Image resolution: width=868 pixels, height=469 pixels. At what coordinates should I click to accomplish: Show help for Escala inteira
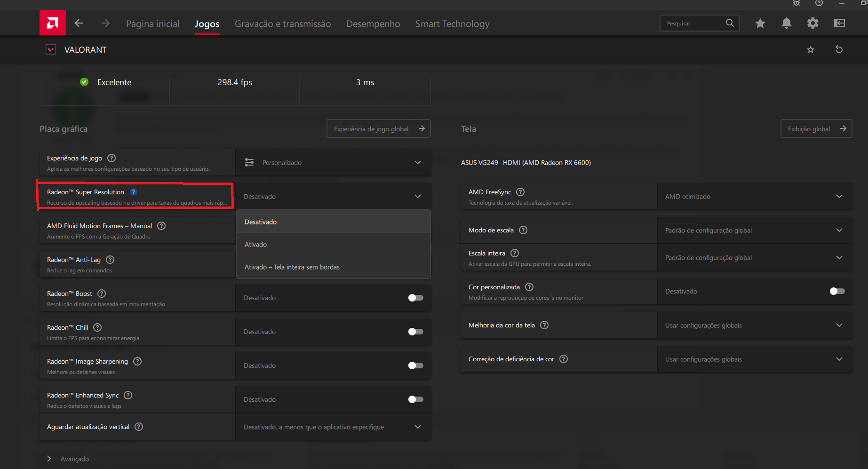[515, 253]
